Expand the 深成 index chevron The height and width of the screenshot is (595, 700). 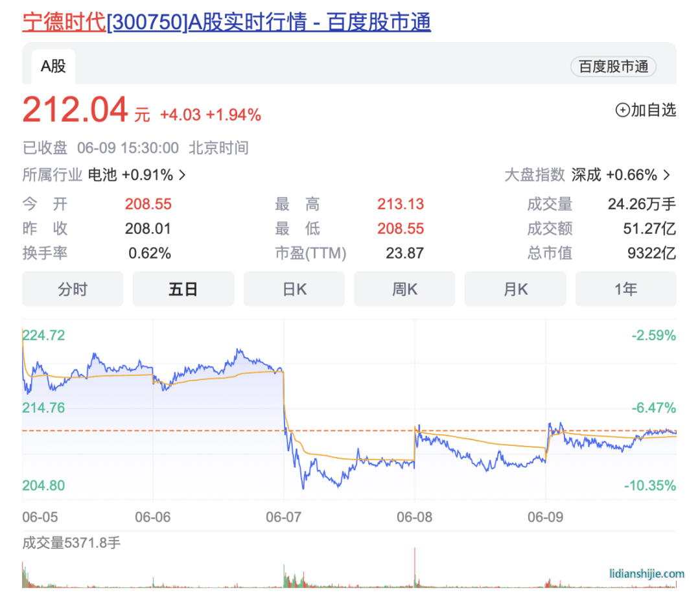click(666, 175)
